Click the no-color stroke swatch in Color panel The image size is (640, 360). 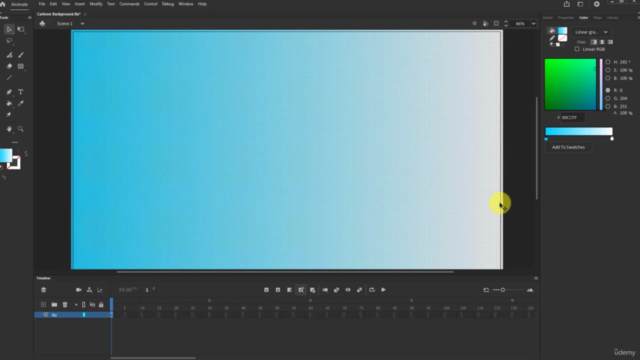[562, 38]
